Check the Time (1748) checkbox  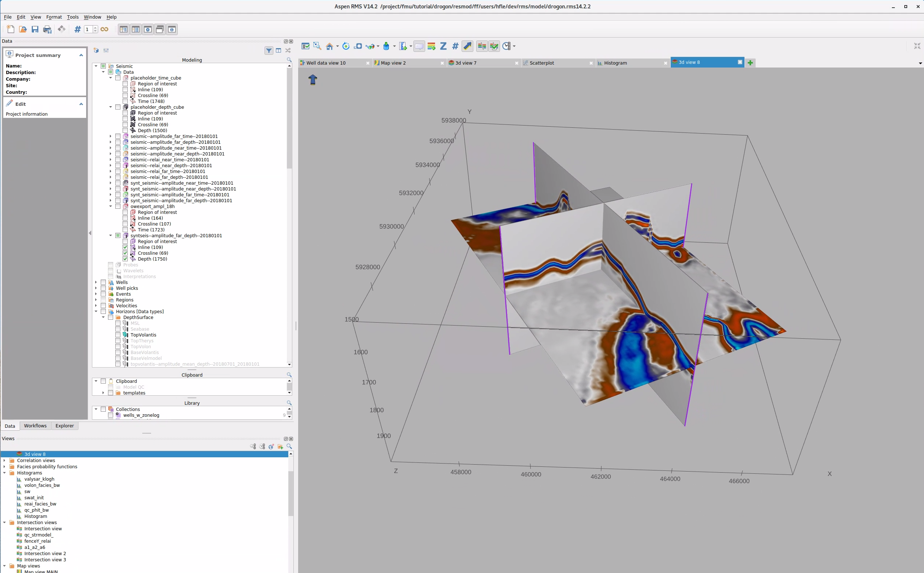(126, 101)
